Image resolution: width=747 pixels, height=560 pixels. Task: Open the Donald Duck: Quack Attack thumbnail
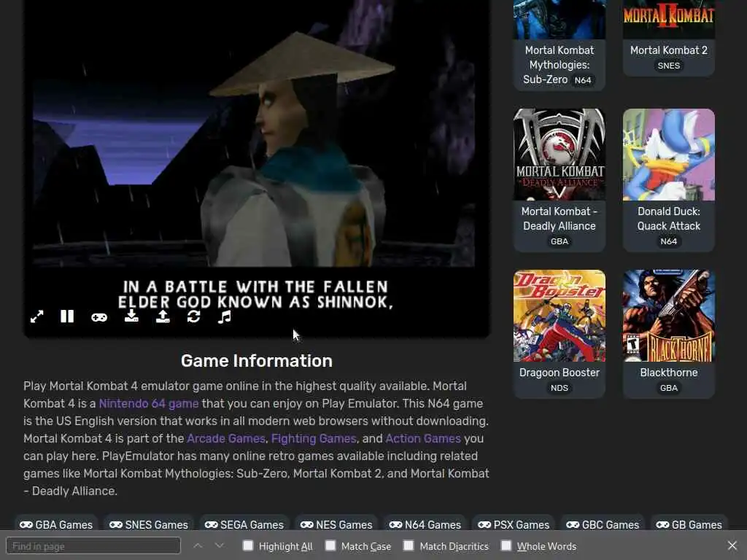669,155
